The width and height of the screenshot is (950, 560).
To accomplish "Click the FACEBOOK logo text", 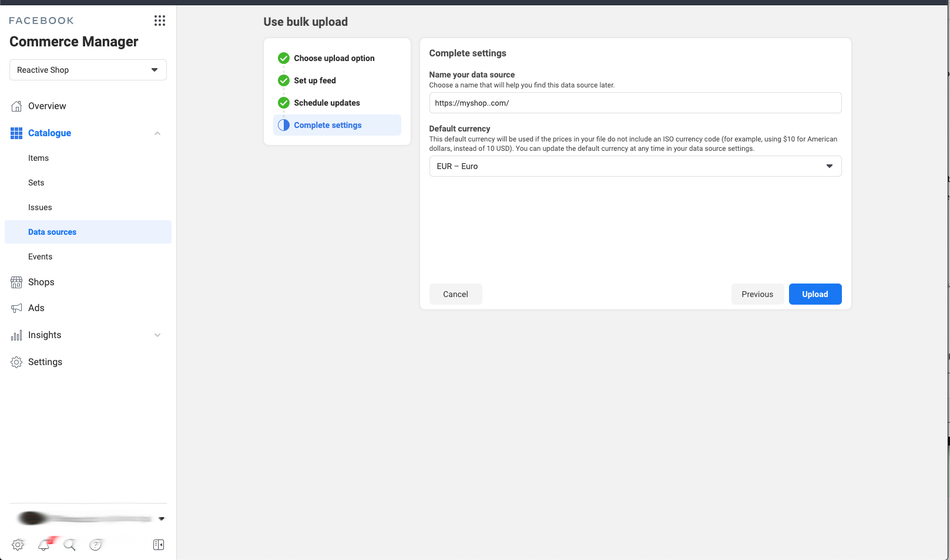I will tap(41, 21).
